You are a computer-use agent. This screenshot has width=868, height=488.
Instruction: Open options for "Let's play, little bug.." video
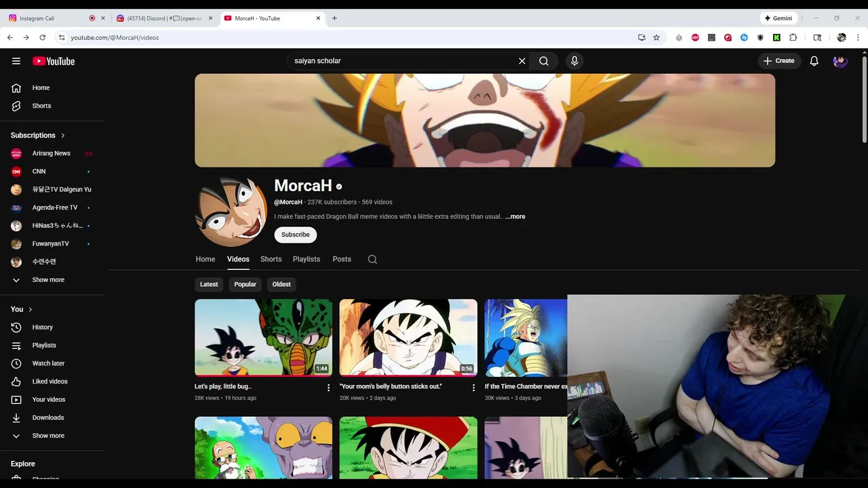point(329,388)
